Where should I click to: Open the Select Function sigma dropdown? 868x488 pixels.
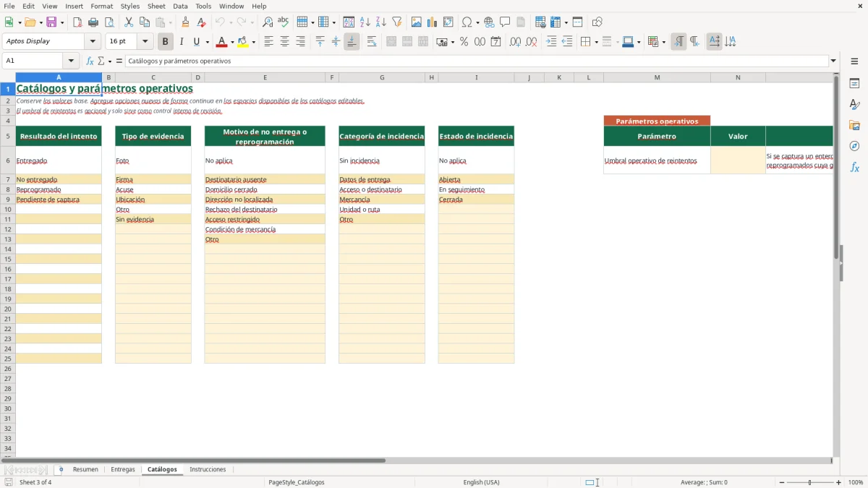click(109, 61)
